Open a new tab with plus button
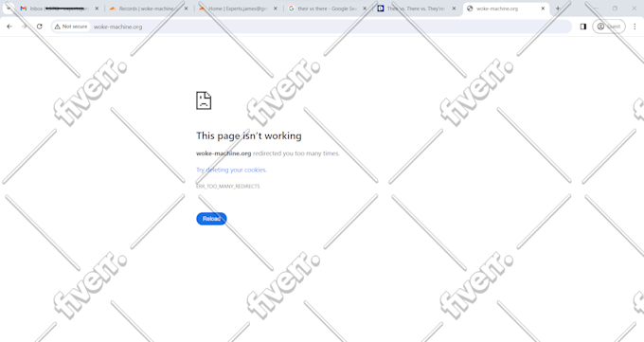This screenshot has height=342, width=644. click(558, 9)
